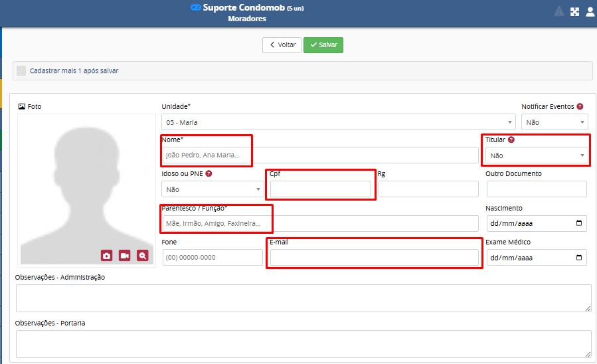Screen dimensions: 597x364
Task: Click the help icon beside Notificar Eventos
Action: [580, 106]
